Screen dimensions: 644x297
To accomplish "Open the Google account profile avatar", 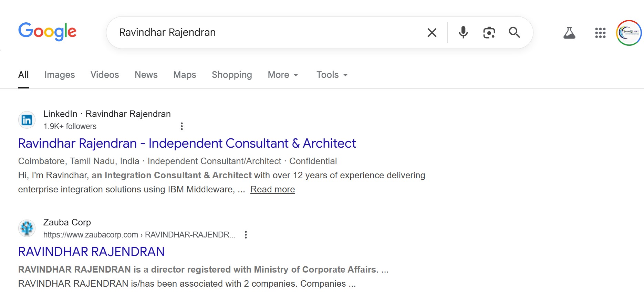I will pos(629,33).
